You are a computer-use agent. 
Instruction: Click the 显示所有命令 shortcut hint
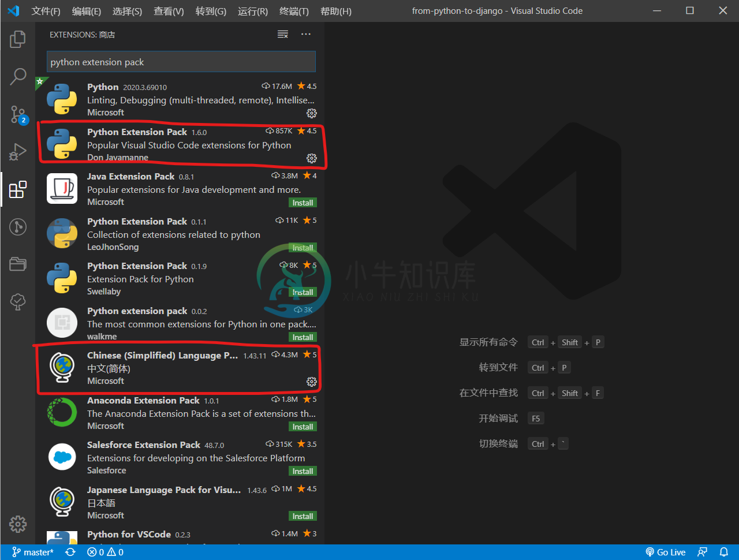point(488,342)
